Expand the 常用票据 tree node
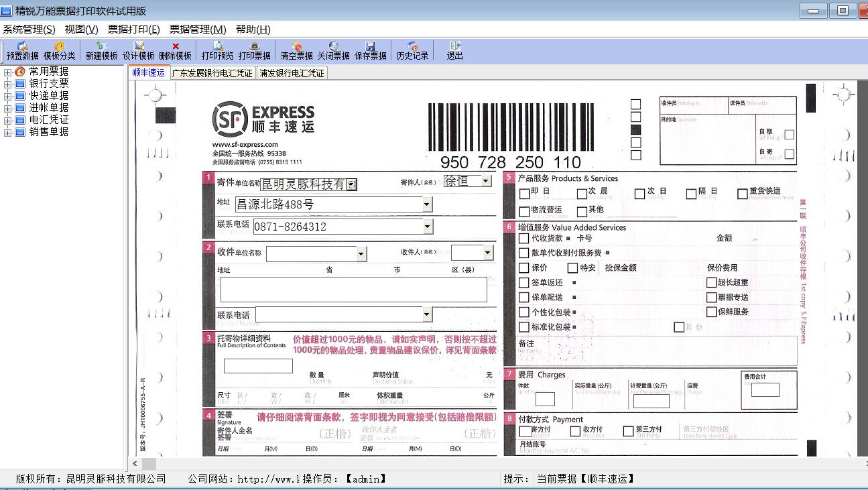 pos(8,72)
